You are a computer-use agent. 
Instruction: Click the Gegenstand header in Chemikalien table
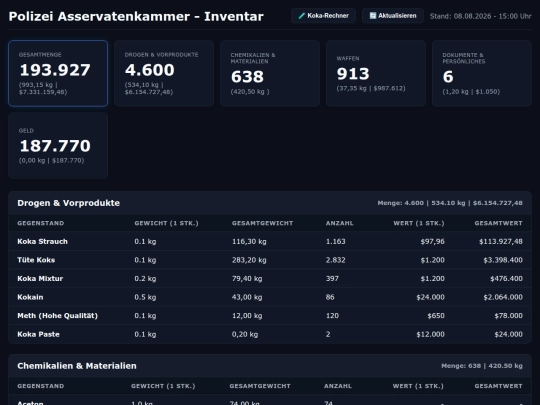pos(41,386)
